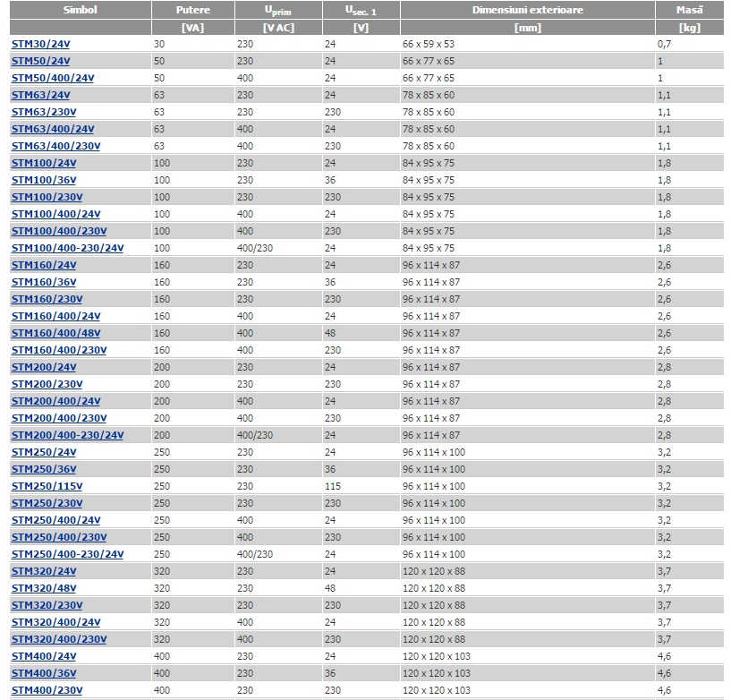
Task: Select STM250/400/230V product link
Action: [x=58, y=537]
